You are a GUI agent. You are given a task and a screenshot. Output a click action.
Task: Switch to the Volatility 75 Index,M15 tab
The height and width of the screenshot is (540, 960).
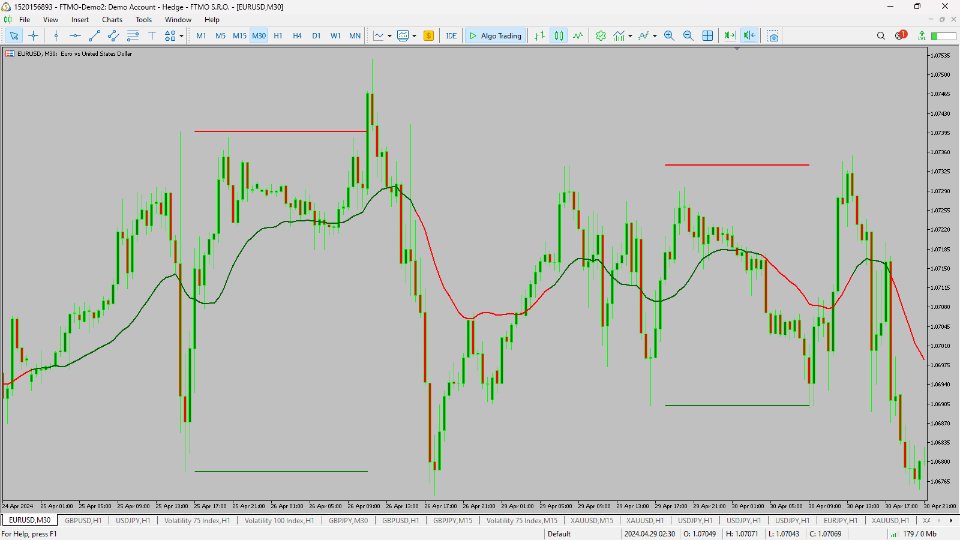click(522, 520)
